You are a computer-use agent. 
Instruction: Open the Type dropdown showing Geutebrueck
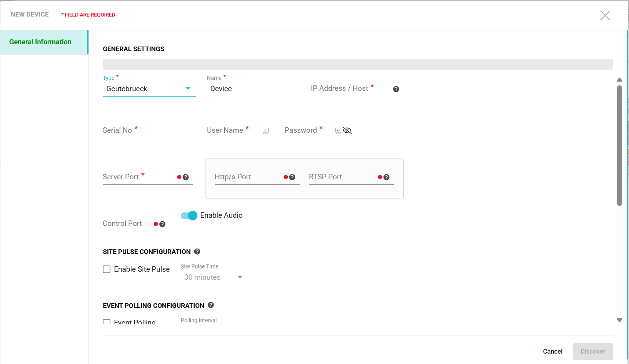pos(149,89)
